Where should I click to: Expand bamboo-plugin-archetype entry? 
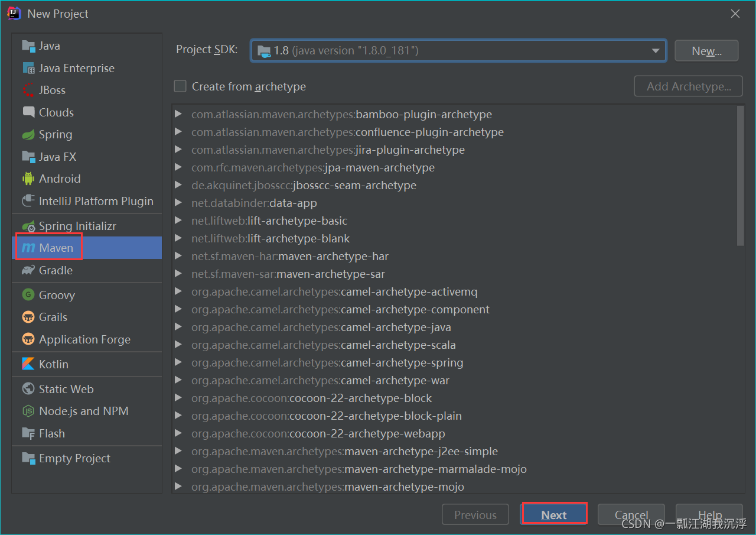tap(178, 114)
